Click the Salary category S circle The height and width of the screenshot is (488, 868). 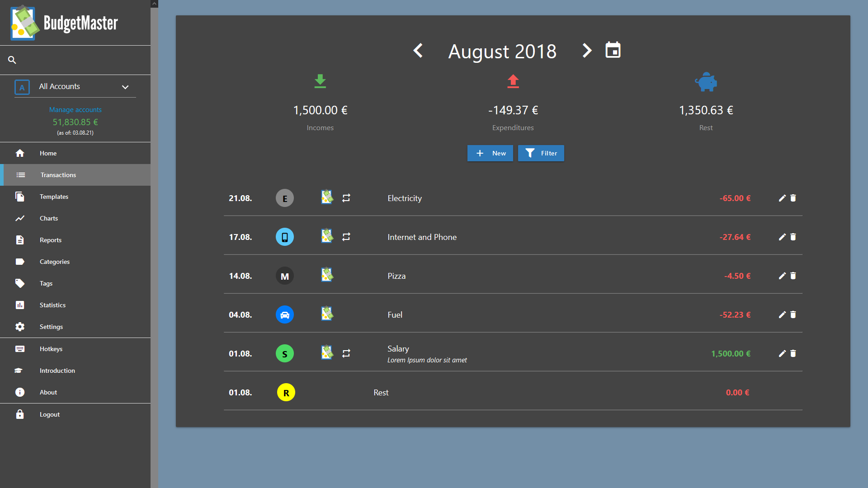285,354
